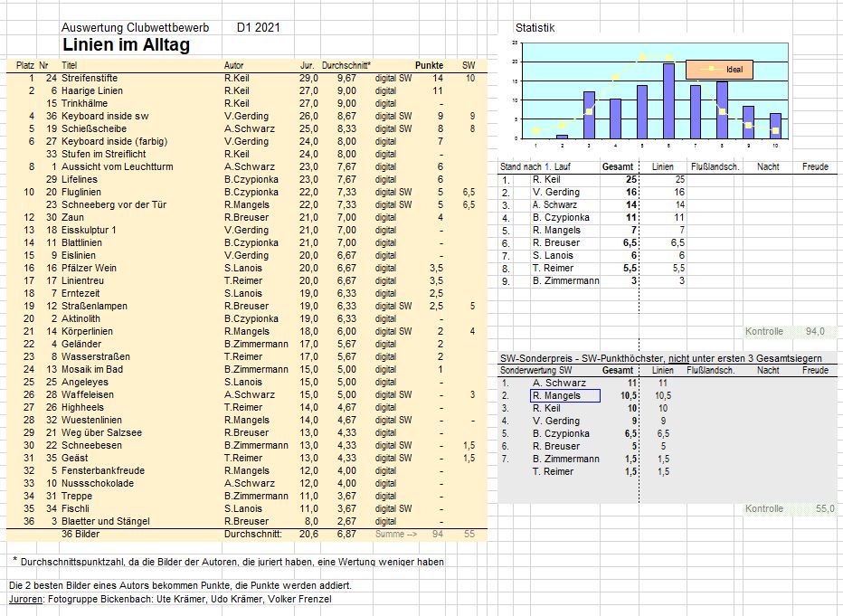Click the 'Erntezeit' cell
The width and height of the screenshot is (843, 616).
81,293
